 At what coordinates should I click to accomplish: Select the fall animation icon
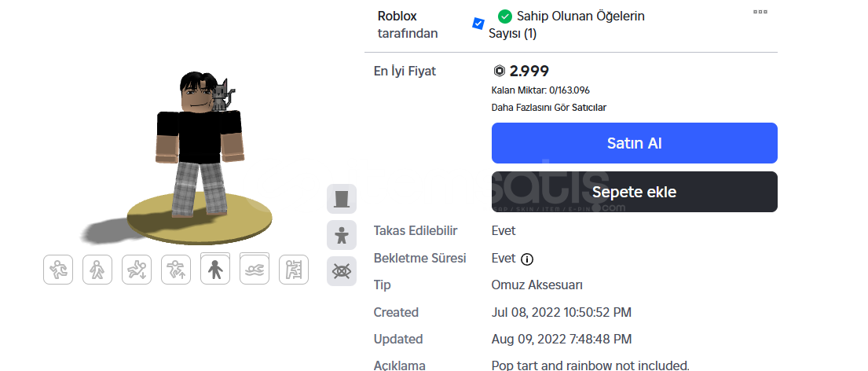[137, 270]
